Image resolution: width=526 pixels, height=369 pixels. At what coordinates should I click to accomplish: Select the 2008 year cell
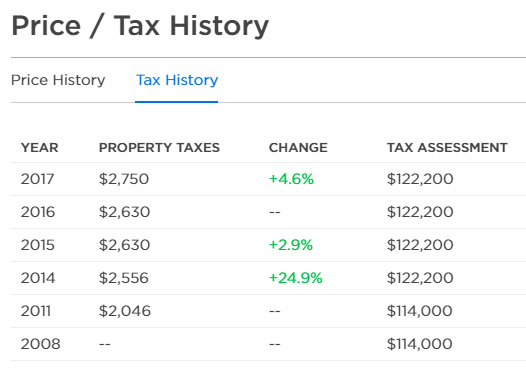41,344
